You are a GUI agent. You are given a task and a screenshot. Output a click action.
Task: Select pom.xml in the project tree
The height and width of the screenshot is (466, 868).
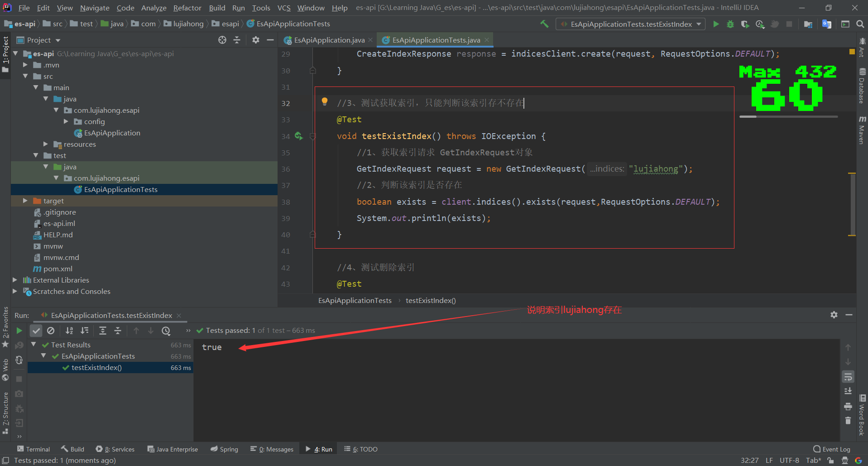[58, 269]
